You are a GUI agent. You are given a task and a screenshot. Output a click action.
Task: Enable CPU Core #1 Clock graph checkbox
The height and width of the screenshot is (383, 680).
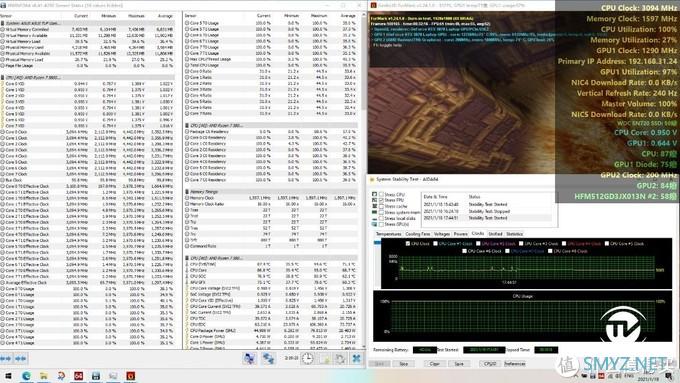tap(435, 244)
